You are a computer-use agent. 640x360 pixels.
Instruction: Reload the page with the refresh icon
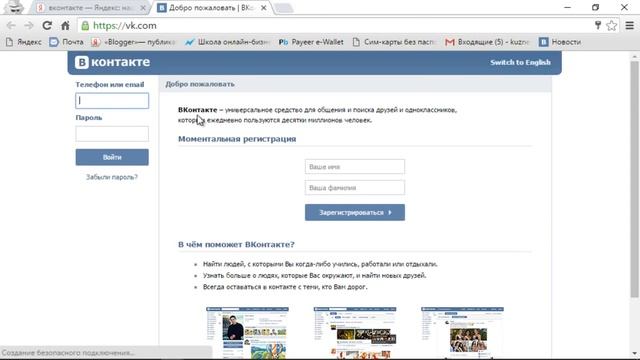click(x=47, y=25)
